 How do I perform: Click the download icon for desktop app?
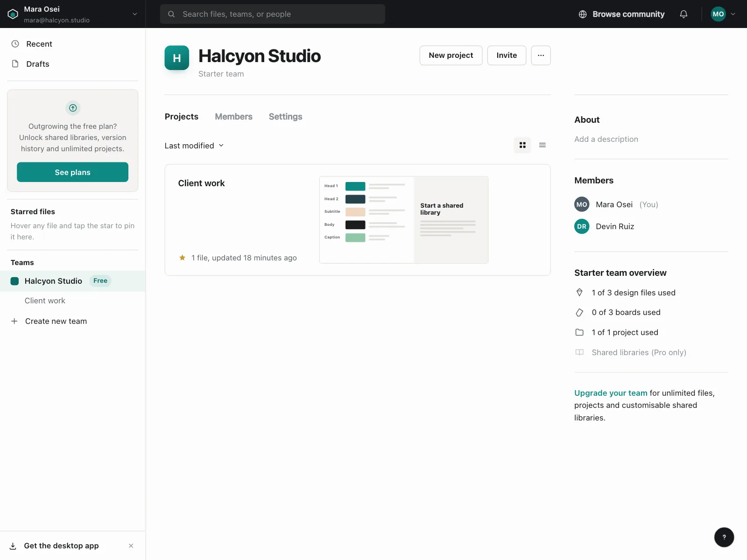[x=13, y=546]
